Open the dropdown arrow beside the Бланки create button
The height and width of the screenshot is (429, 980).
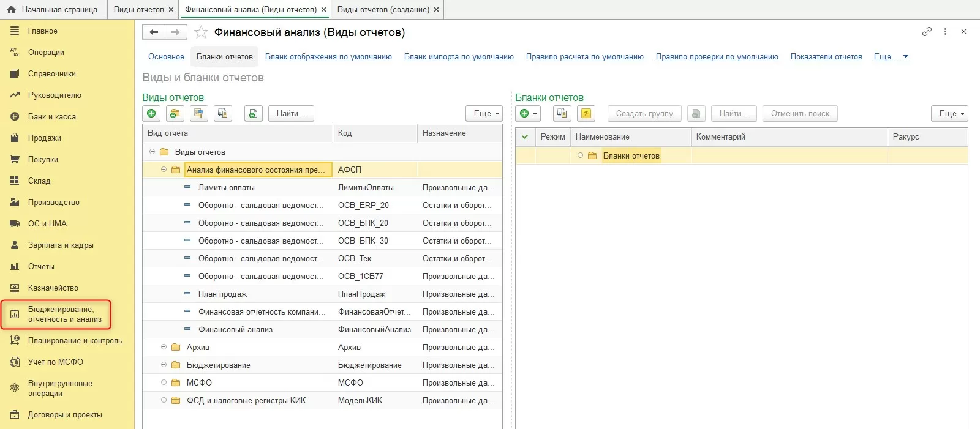pyautogui.click(x=535, y=113)
